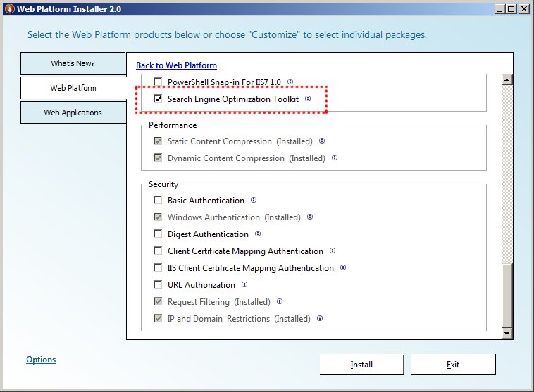Open info icon for IIS Client Certificate Mapping

343,268
